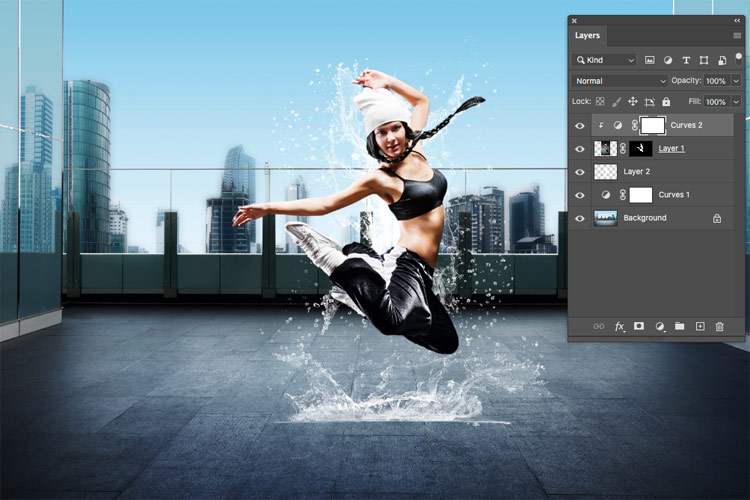The image size is (750, 500).
Task: Hide the Curves 2 layer
Action: point(580,126)
